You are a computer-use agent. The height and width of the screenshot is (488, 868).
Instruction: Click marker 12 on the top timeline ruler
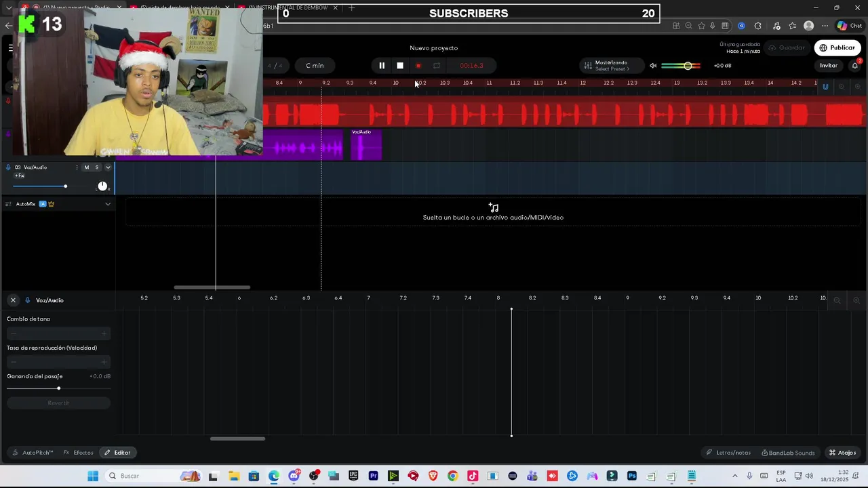[x=583, y=83]
